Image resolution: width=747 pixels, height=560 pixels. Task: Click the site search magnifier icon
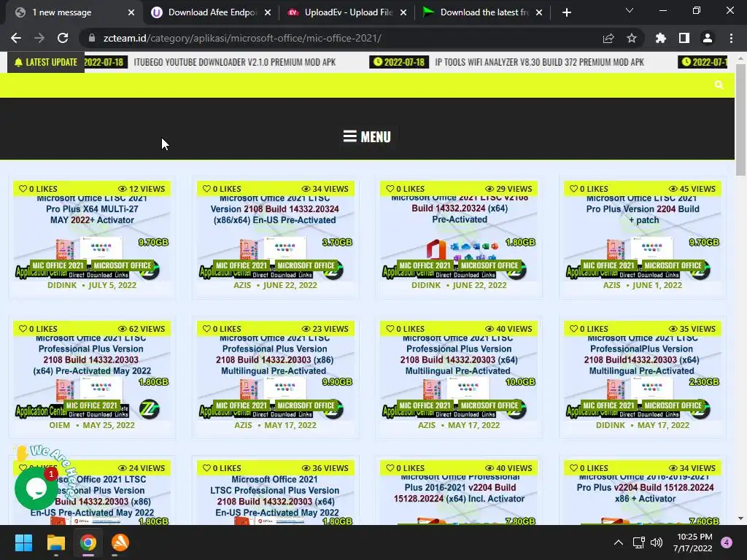(x=719, y=85)
